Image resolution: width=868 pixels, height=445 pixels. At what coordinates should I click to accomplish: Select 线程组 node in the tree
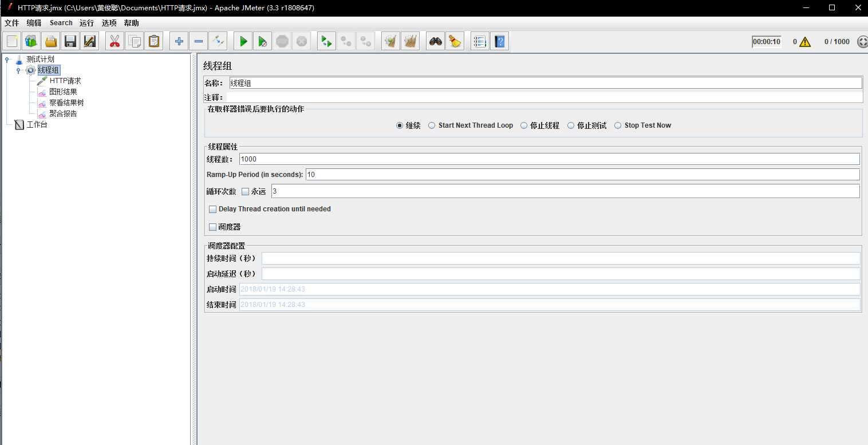click(48, 70)
